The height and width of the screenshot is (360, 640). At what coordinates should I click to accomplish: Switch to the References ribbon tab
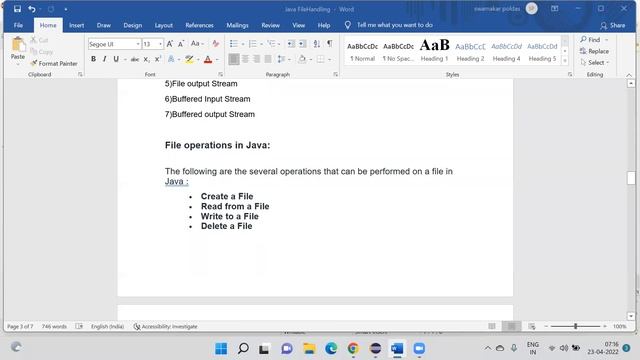point(199,25)
